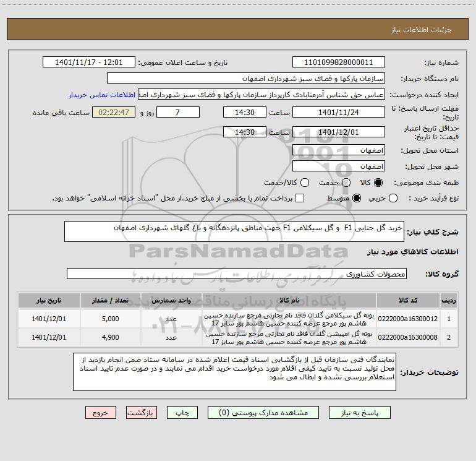Click the واحد شمارش column header
This screenshot has height=461, width=476.
[x=171, y=300]
